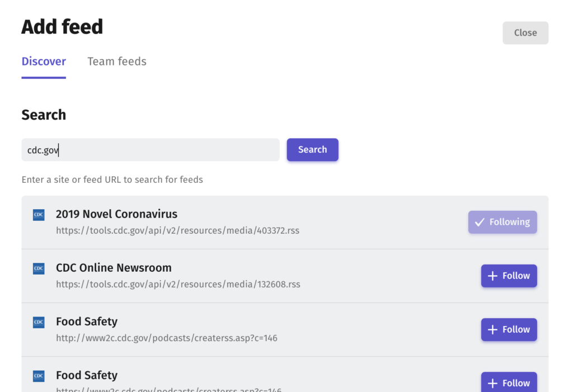The height and width of the screenshot is (392, 573).
Task: Click the Add feed dialog title
Action: pos(62,27)
